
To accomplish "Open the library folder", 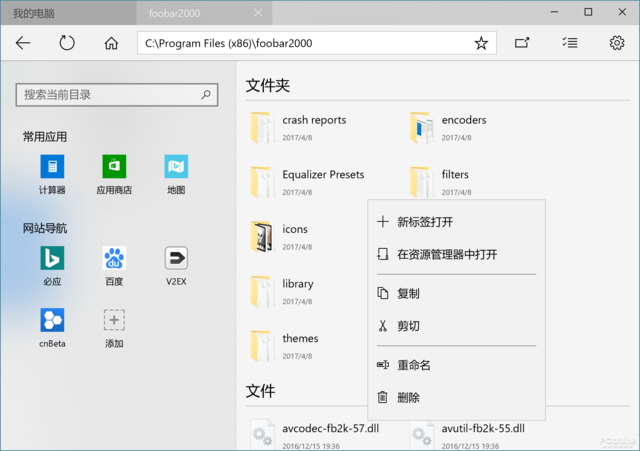I will (x=282, y=292).
